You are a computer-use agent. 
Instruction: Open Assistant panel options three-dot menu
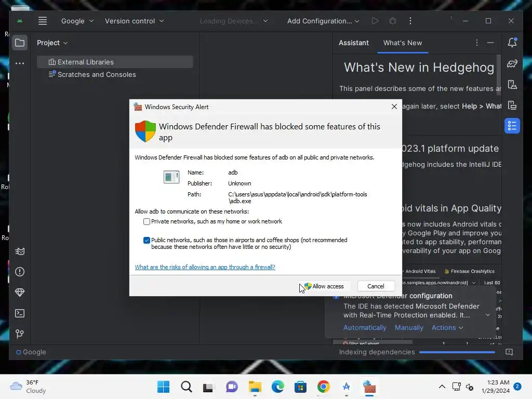(477, 43)
